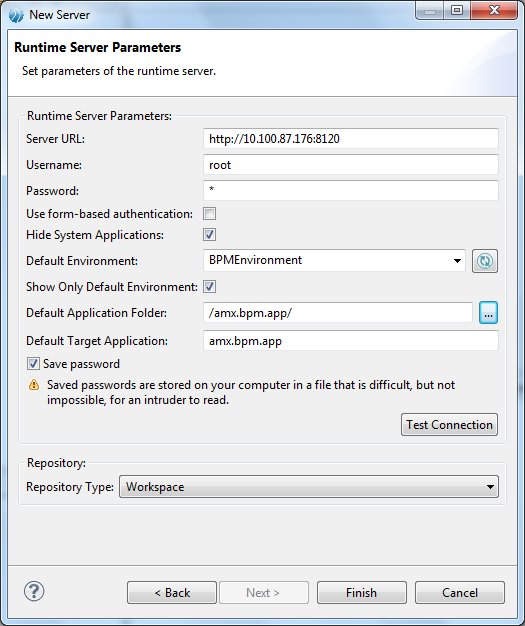
Task: Toggle Show Only Default Environment checkbox
Action: (210, 286)
